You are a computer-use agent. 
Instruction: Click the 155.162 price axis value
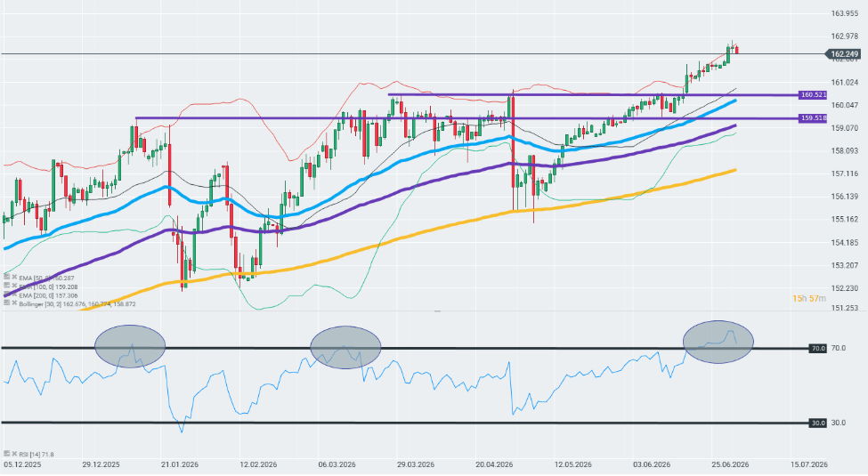(x=845, y=219)
